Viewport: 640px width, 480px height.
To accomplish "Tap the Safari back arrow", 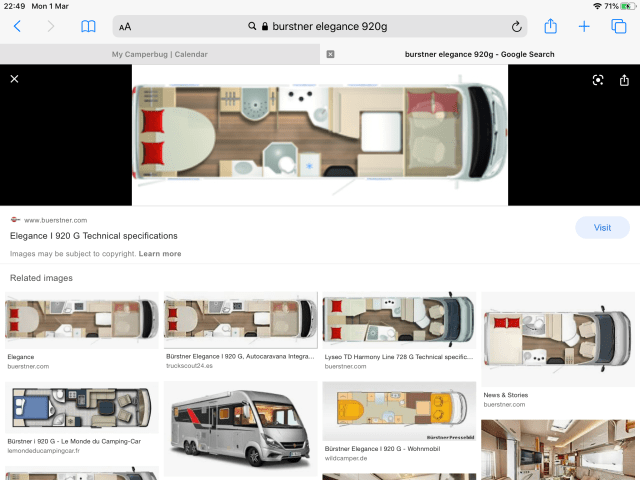I will (x=17, y=27).
